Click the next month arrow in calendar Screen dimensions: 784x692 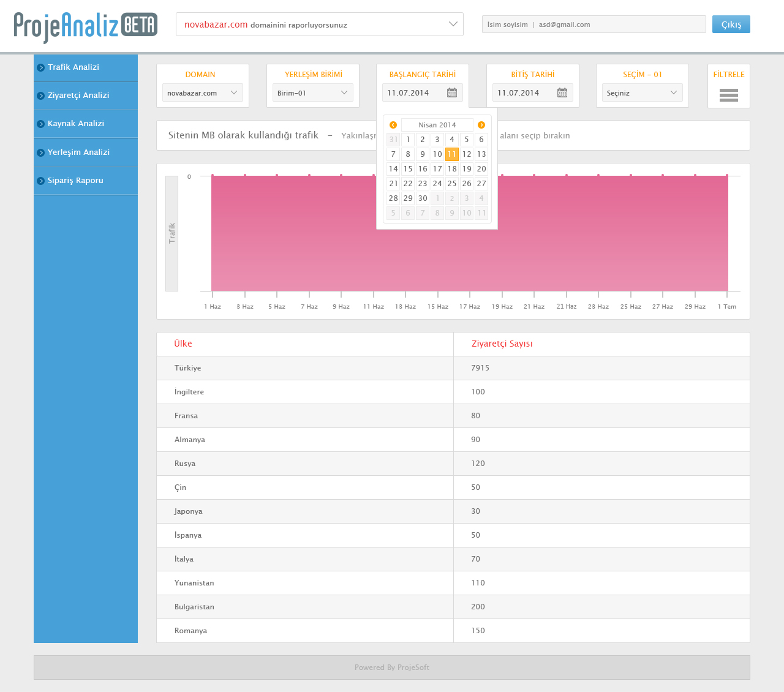tap(481, 125)
